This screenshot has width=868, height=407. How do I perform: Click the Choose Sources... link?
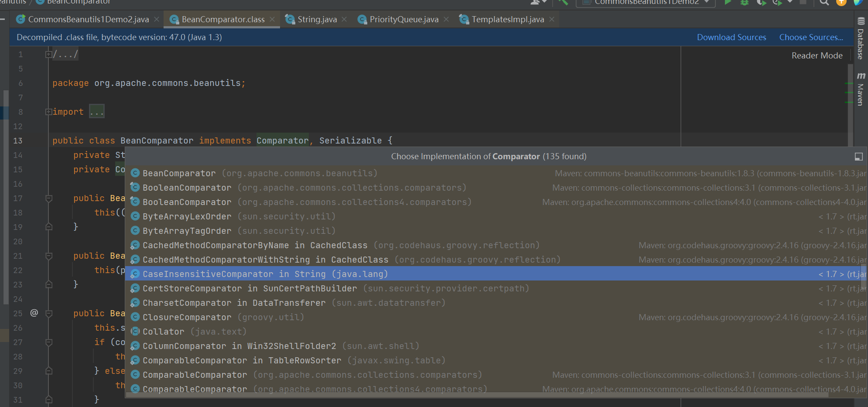811,37
